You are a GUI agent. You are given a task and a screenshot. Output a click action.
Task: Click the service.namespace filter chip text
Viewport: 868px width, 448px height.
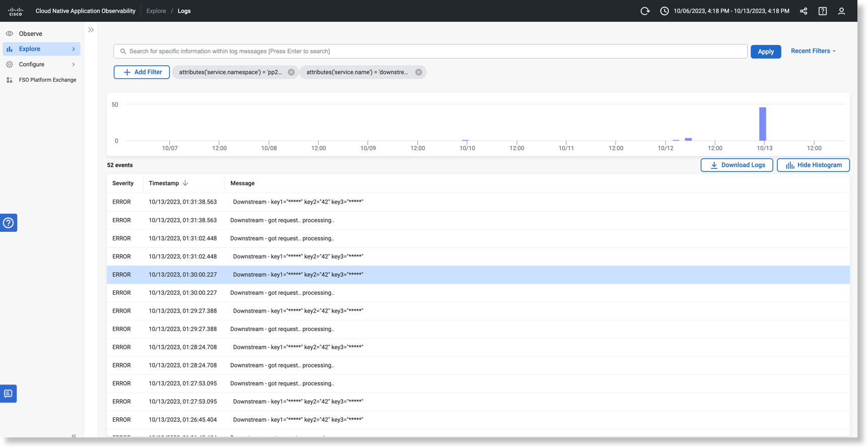tap(231, 73)
